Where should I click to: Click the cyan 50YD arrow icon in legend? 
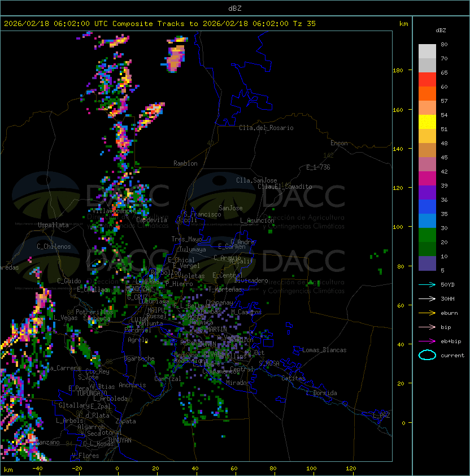point(427,284)
